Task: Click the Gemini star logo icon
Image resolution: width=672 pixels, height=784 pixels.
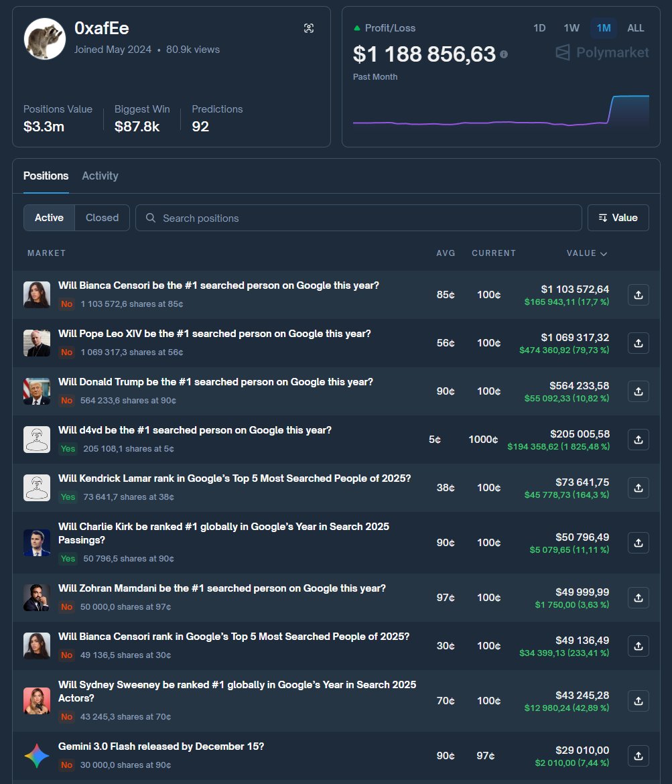Action: click(37, 756)
